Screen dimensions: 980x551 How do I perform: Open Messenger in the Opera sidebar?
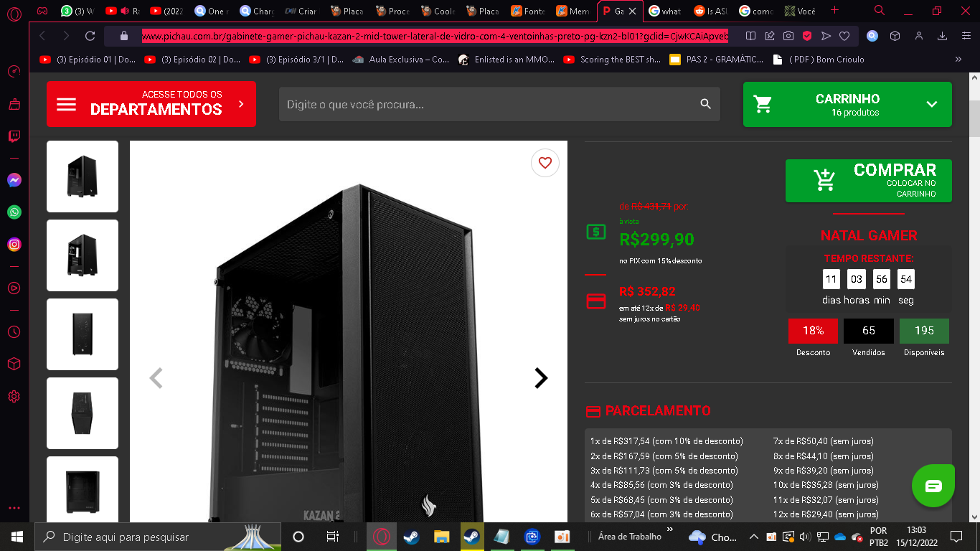click(x=14, y=180)
